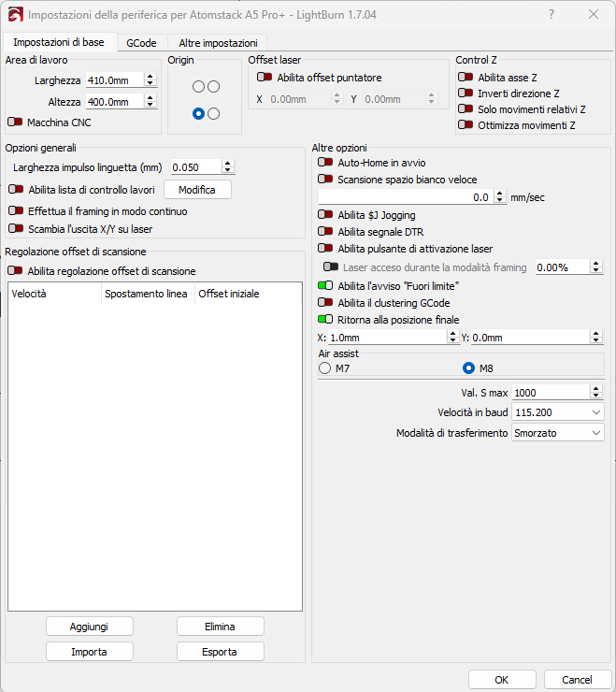Viewport: 616px width, 692px height.
Task: Toggle Abilita il clustering GCode
Action: coord(325,302)
